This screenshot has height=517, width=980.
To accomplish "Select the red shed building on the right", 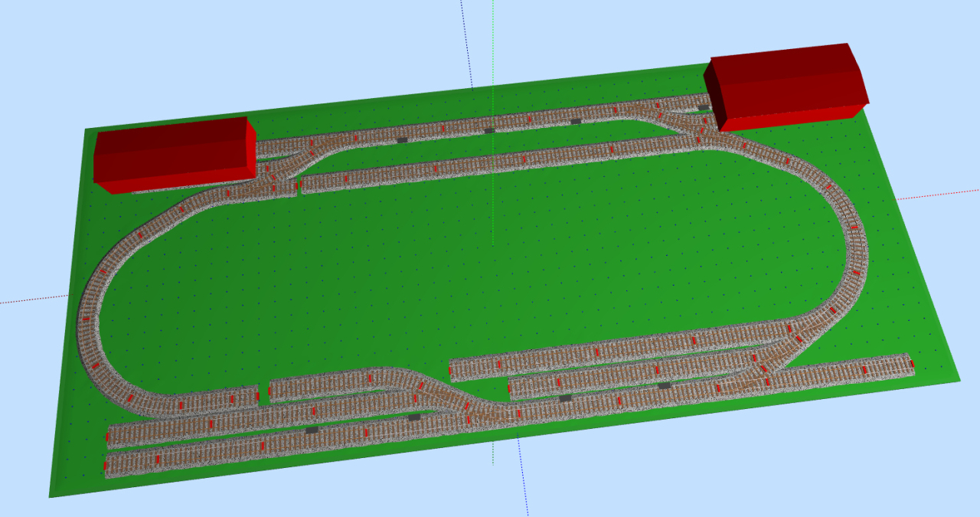I will coord(786,87).
